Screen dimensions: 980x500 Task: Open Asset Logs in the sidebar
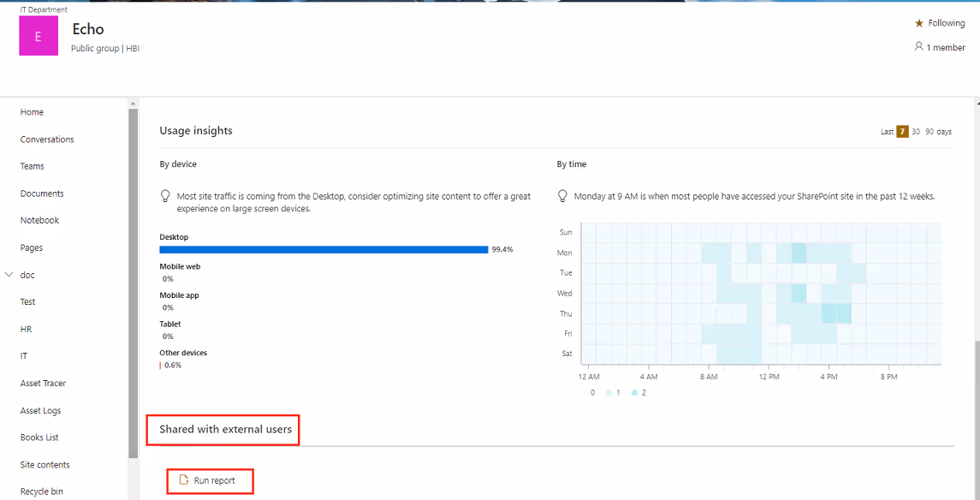(x=40, y=411)
